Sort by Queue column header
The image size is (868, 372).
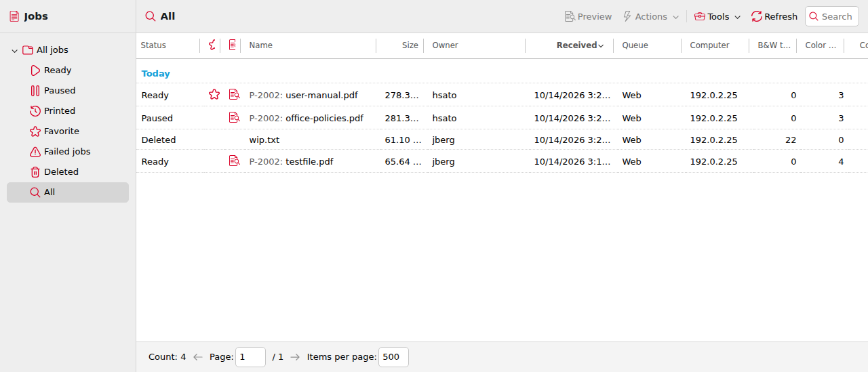[x=635, y=45]
